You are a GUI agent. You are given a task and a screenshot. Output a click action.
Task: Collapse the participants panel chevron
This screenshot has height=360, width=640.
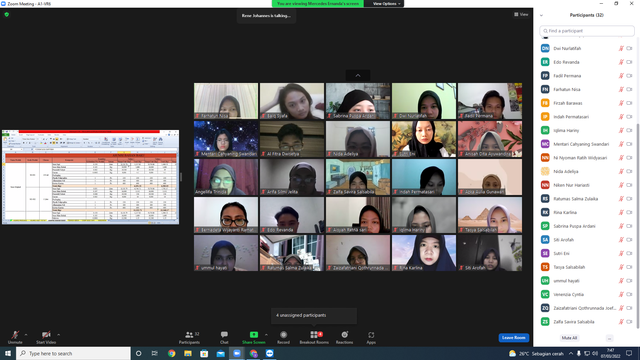pyautogui.click(x=542, y=15)
